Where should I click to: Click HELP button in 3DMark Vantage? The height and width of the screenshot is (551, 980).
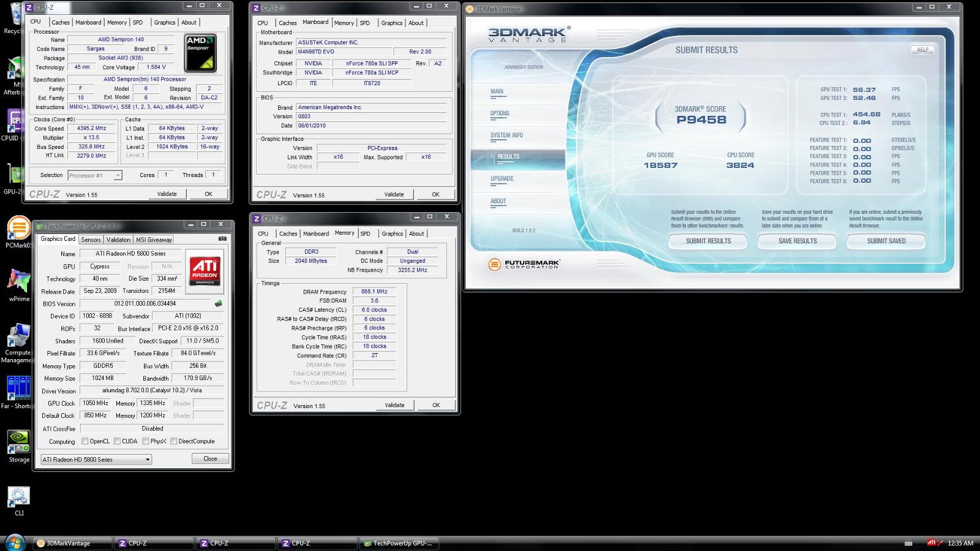(x=922, y=50)
